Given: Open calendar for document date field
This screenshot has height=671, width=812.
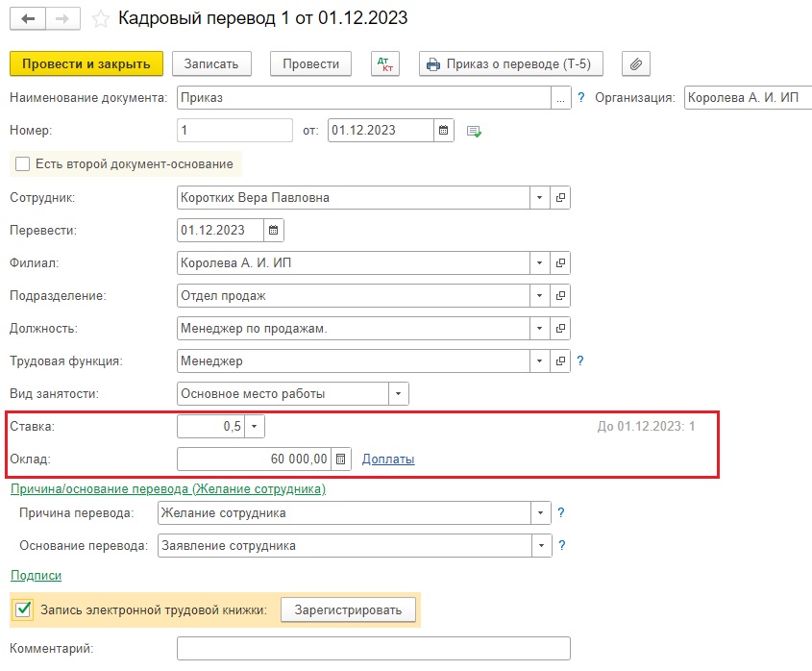Looking at the screenshot, I should coord(444,130).
